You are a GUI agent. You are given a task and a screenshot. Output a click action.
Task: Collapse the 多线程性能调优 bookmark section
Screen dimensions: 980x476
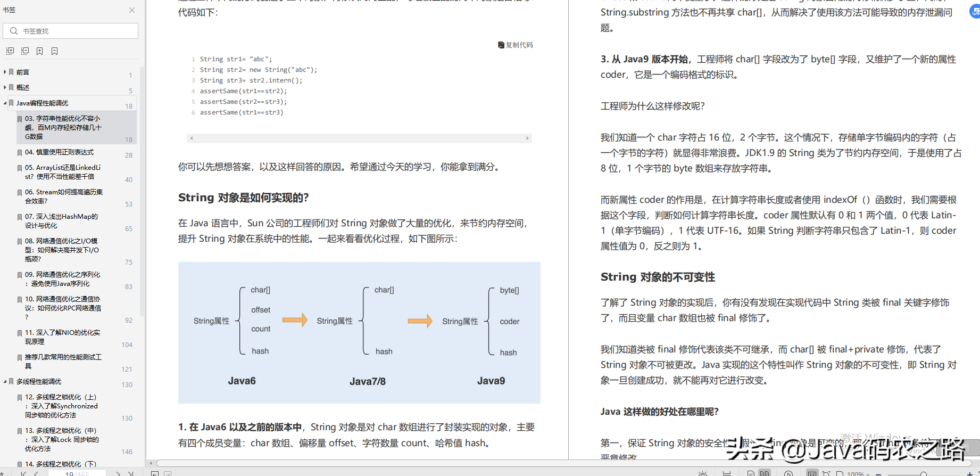pyautogui.click(x=5, y=381)
